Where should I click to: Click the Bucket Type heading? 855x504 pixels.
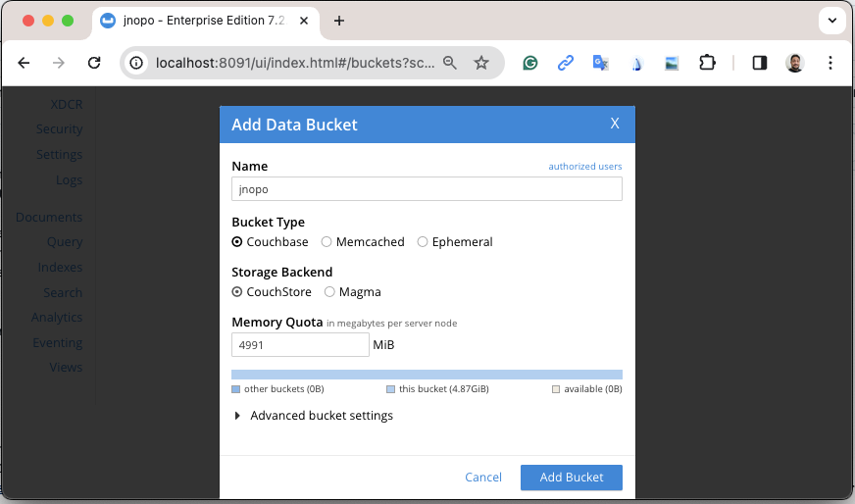coord(269,223)
